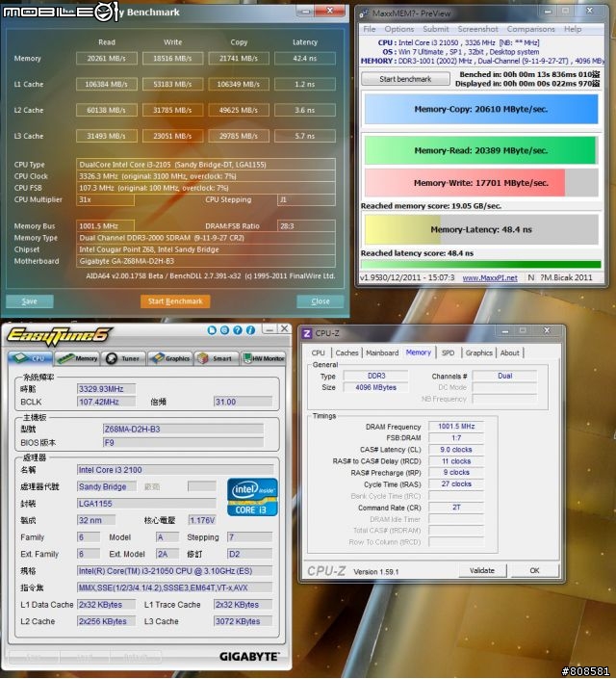Click the document icon in EasyTune6 header
Viewport: 616px width, 679px height.
[x=212, y=330]
